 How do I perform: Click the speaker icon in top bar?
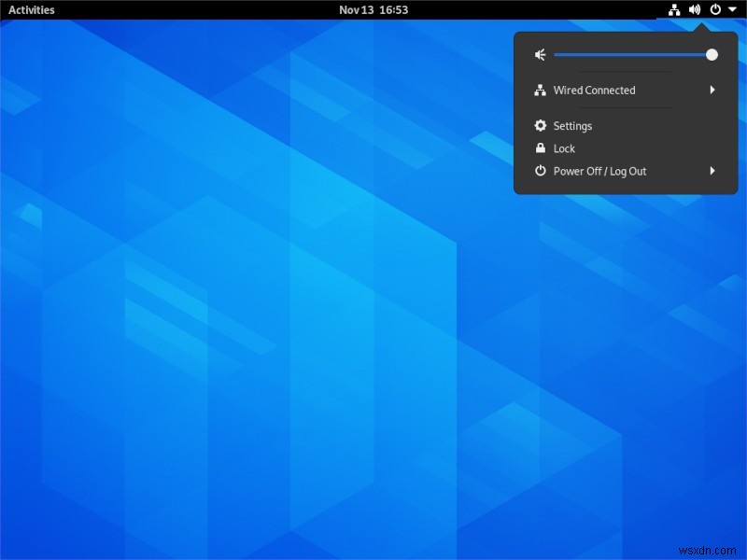693,9
